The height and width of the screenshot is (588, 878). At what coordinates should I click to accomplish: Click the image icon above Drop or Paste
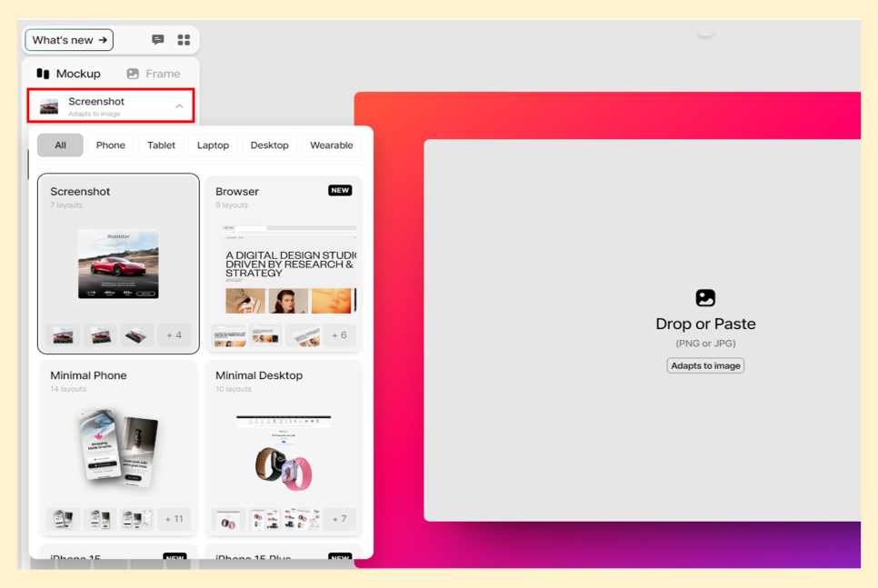705,298
